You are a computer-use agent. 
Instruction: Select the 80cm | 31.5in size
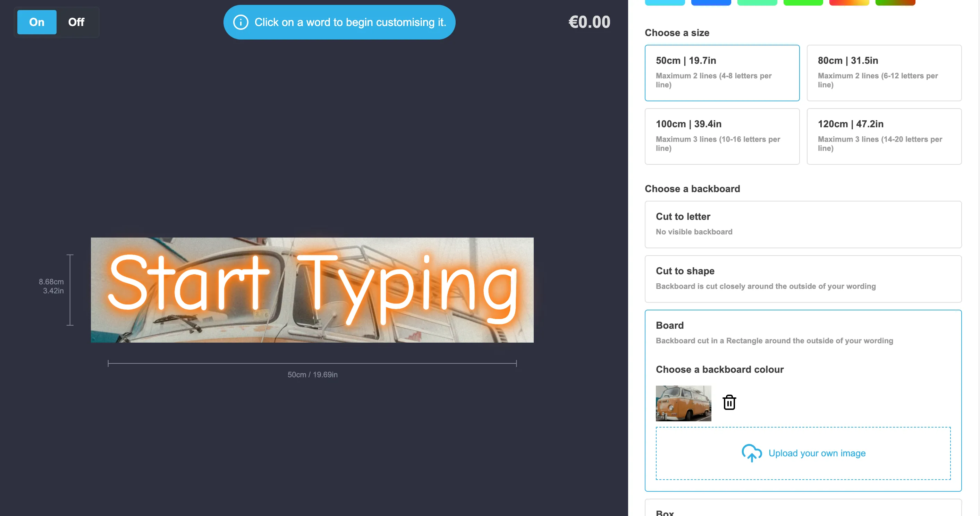click(884, 72)
